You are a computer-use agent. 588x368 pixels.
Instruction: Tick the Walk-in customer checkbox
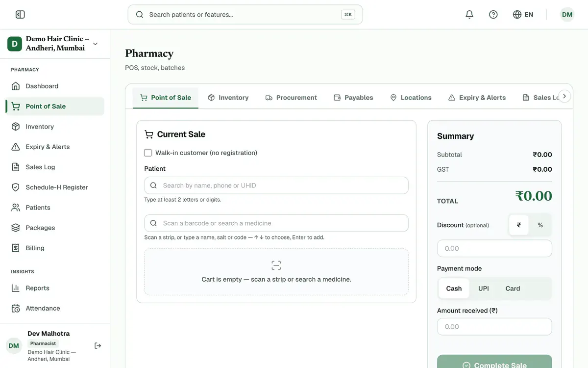[148, 153]
